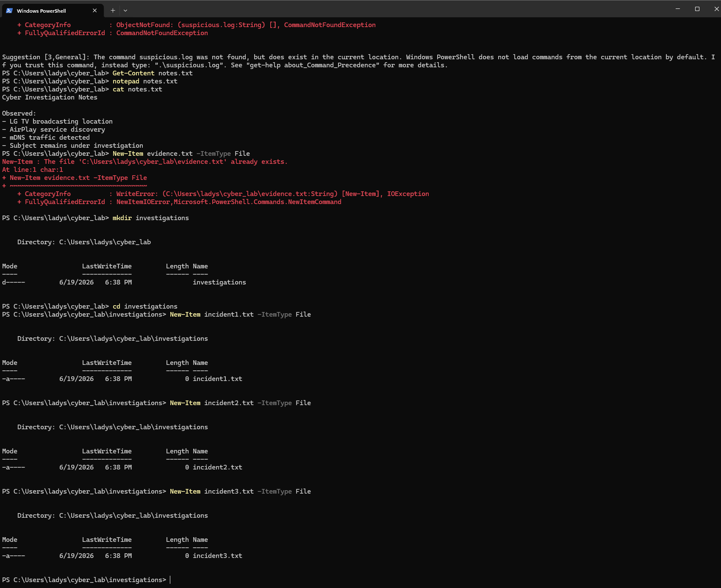Click the 'already exists.' error message line

tap(145, 162)
